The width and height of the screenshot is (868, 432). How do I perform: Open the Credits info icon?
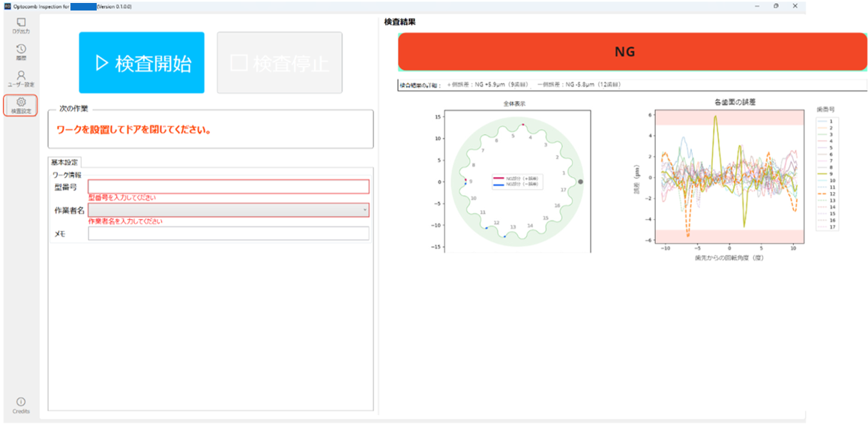[21, 406]
